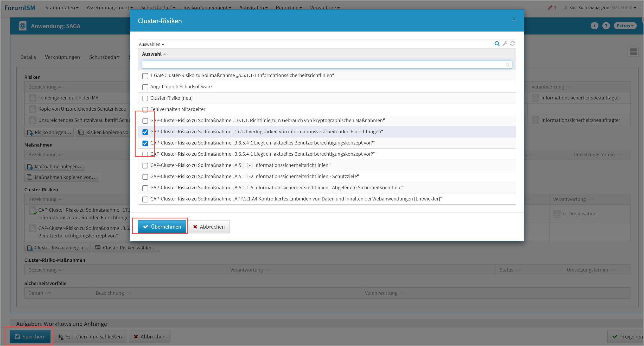The height and width of the screenshot is (346, 644).
Task: Click the search magnifier icon in dialog toolbar
Action: point(497,44)
